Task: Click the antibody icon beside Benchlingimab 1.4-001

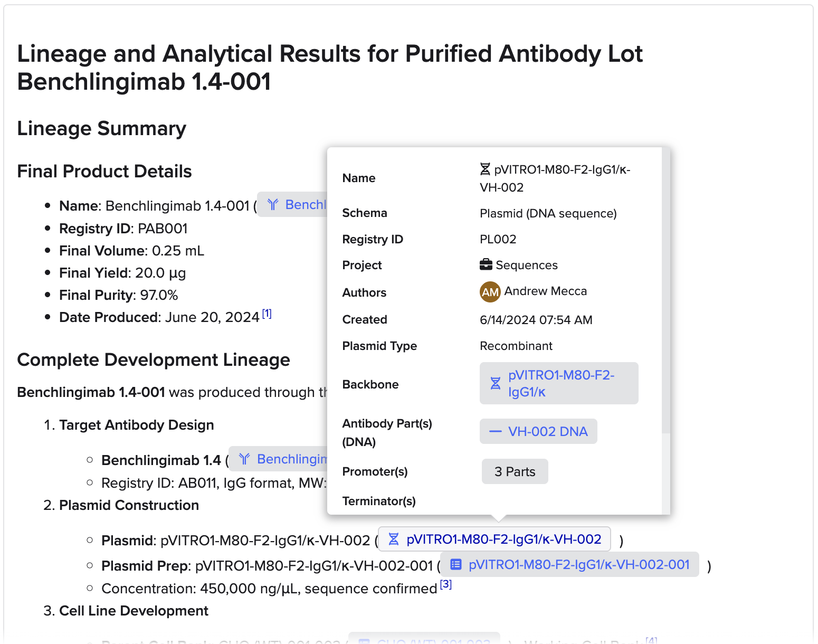Action: tap(272, 205)
